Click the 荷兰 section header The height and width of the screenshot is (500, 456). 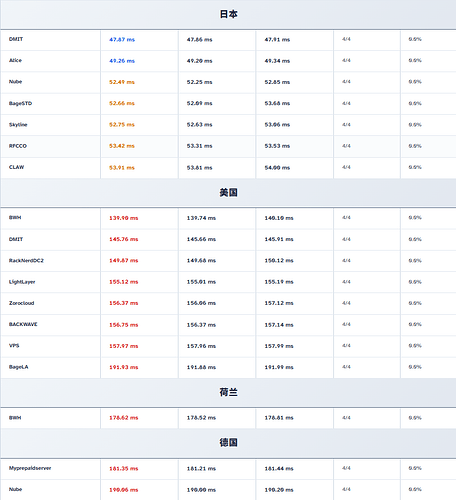tap(228, 392)
